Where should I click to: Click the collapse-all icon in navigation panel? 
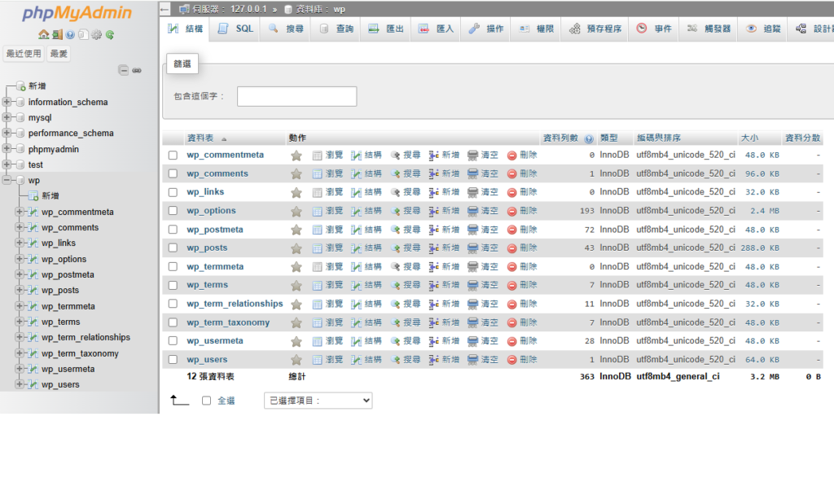[x=124, y=70]
